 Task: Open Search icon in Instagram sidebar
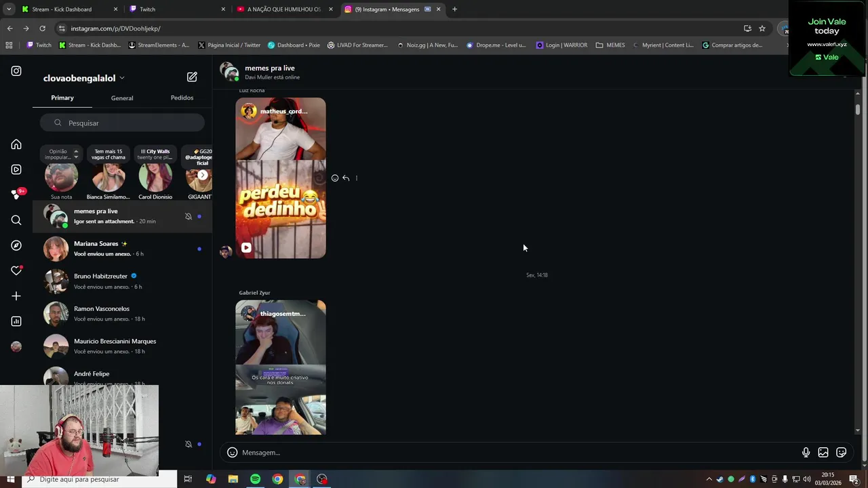click(x=16, y=220)
